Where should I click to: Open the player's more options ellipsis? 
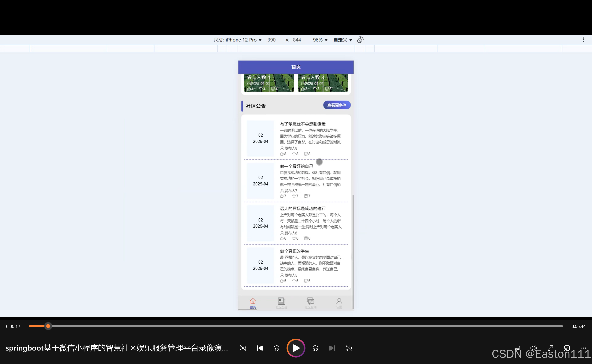[583, 348]
